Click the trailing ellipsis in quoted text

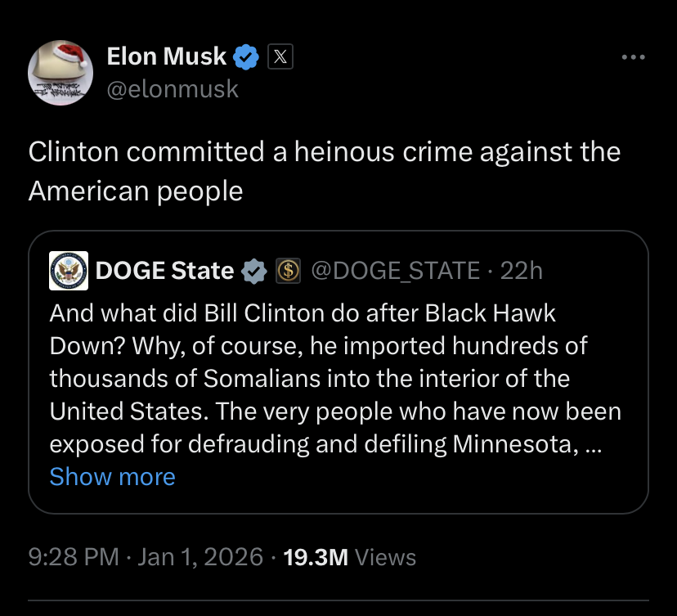[x=594, y=444]
